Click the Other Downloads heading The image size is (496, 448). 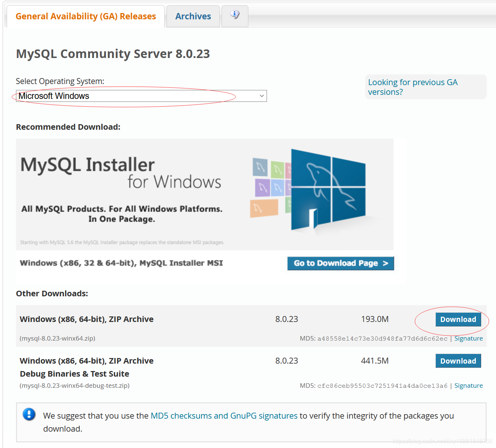click(52, 294)
